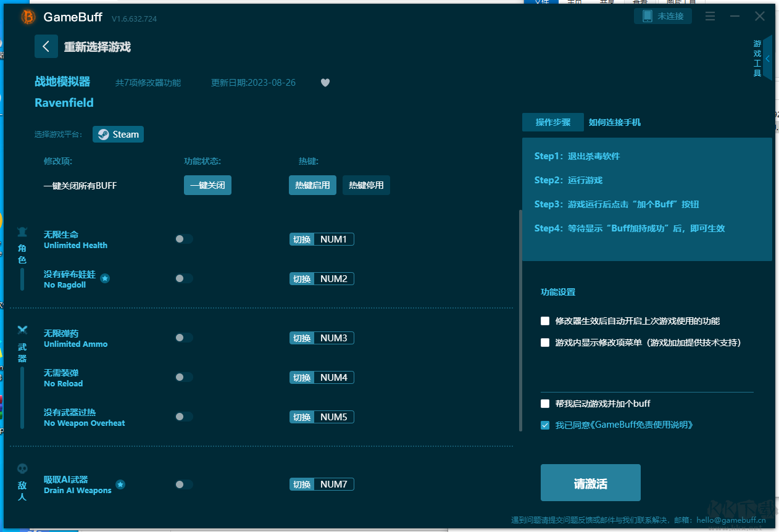Click the Ravenfield game title
Viewport: 779px width, 532px height.
pos(64,102)
